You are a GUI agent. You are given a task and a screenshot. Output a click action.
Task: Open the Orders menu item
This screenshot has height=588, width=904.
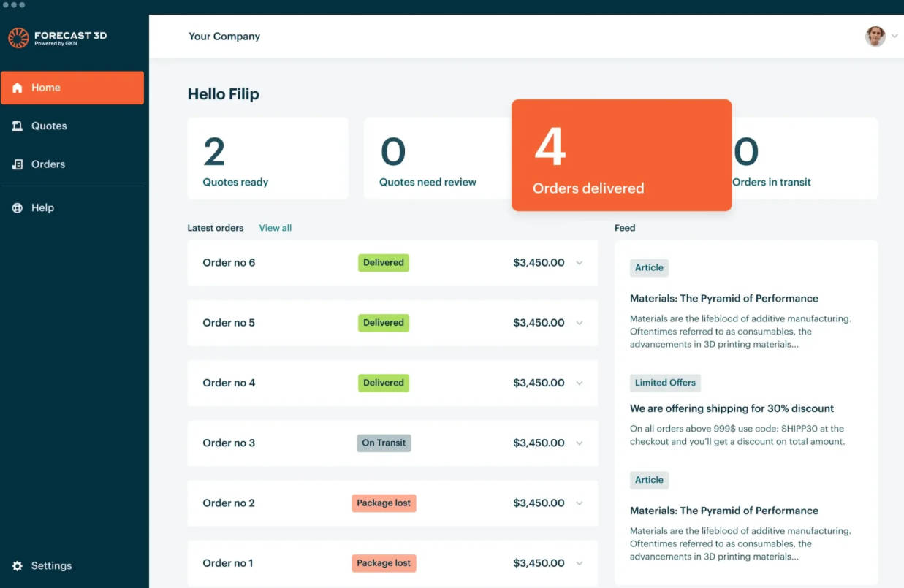pyautogui.click(x=48, y=164)
